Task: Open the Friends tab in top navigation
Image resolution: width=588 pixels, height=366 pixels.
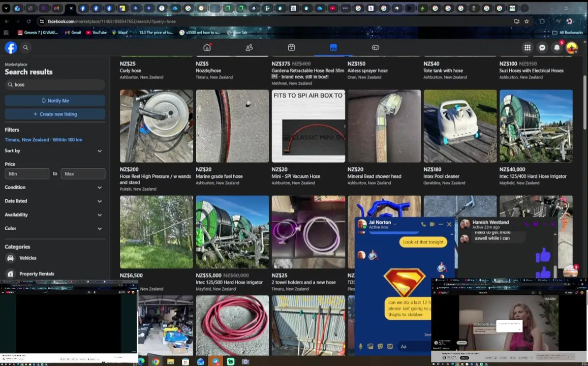Action: pos(250,48)
